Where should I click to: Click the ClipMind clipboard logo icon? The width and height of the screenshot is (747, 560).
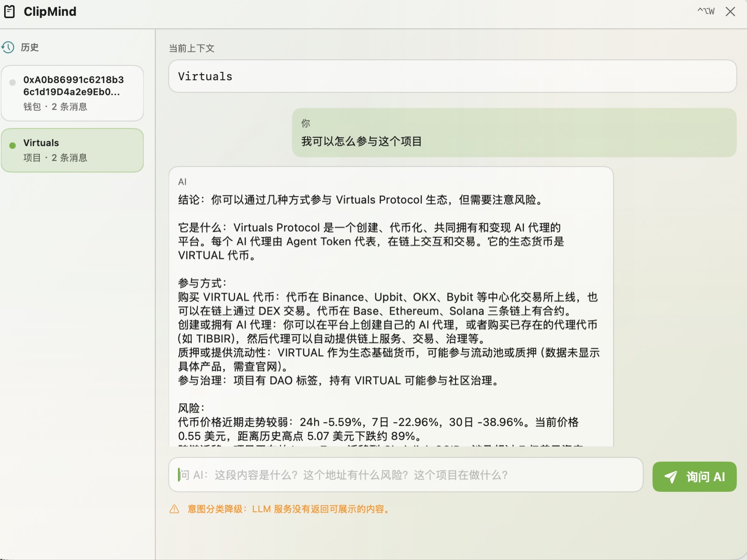coord(9,12)
